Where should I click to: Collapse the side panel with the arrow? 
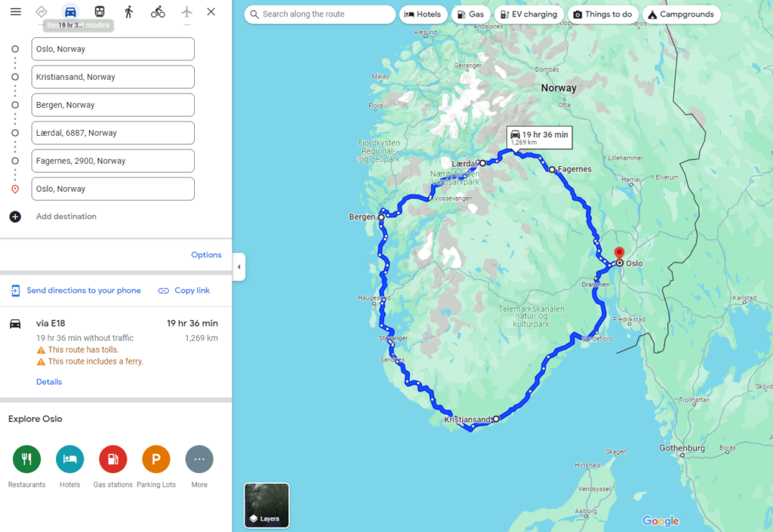coord(239,267)
